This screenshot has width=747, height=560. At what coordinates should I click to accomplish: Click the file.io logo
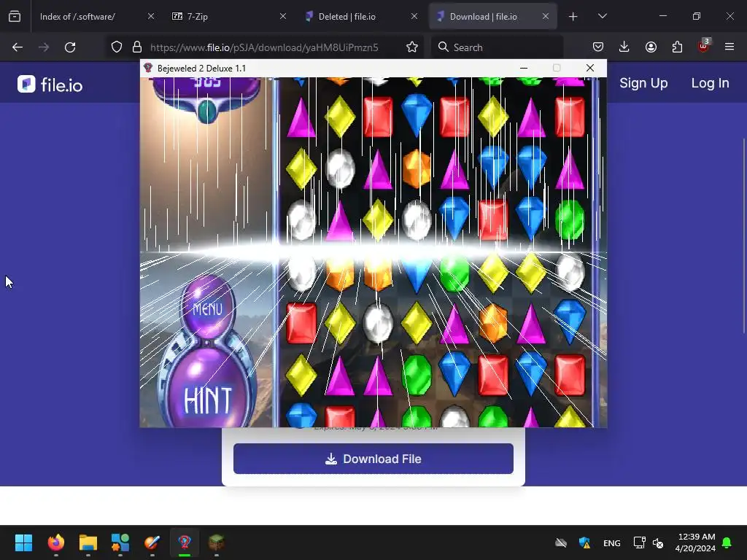tap(50, 85)
